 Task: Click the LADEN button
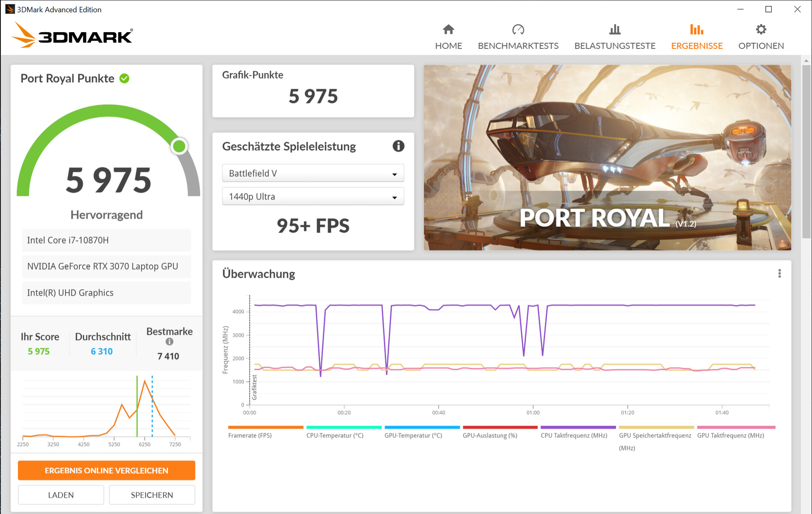(61, 495)
